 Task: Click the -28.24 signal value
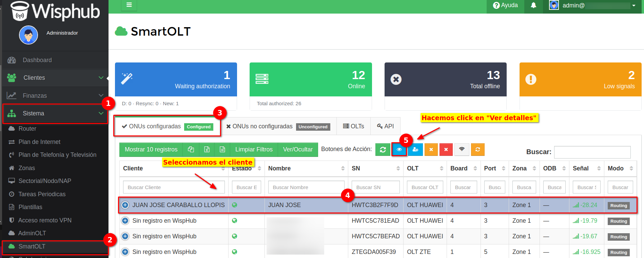[x=589, y=205]
